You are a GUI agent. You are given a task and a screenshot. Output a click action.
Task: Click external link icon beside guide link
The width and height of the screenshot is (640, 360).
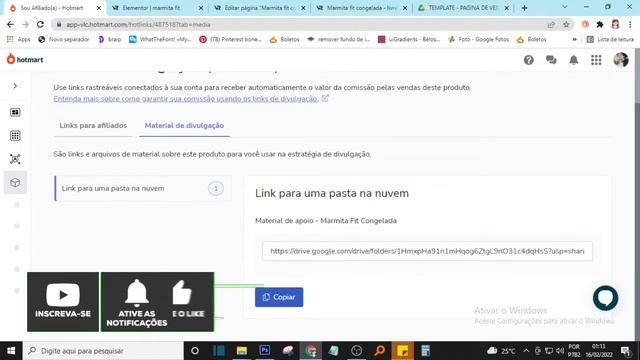coord(325,98)
